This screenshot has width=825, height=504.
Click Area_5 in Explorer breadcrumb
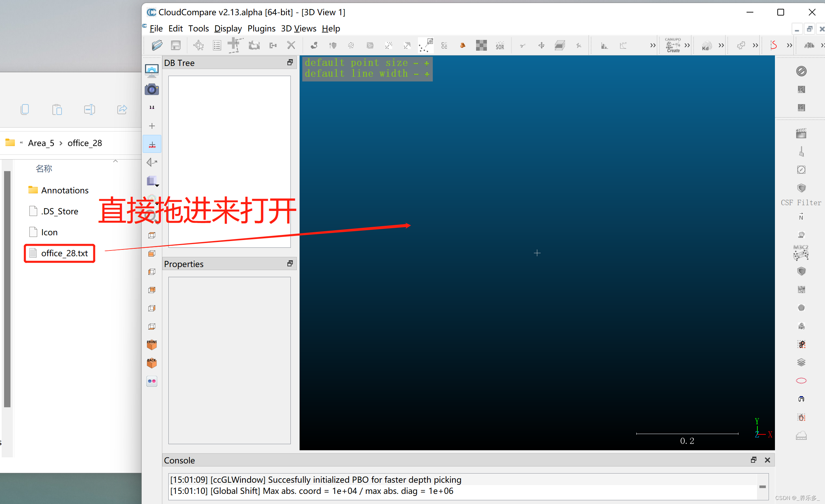[41, 143]
